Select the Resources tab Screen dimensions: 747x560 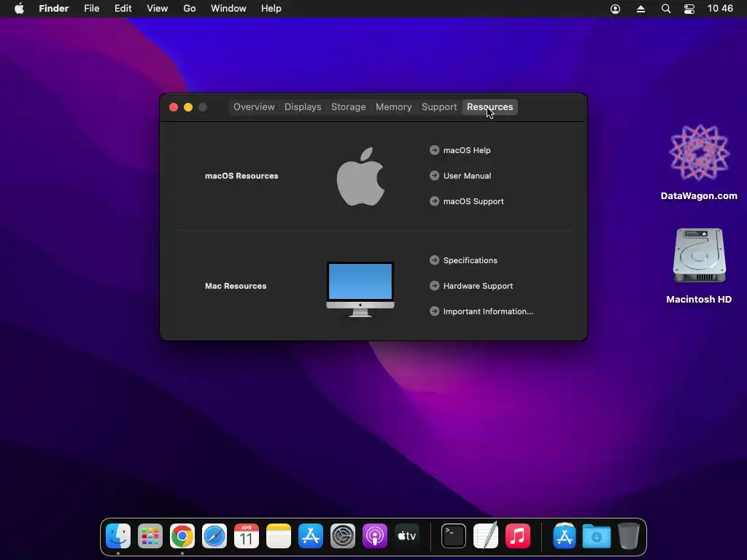tap(489, 107)
